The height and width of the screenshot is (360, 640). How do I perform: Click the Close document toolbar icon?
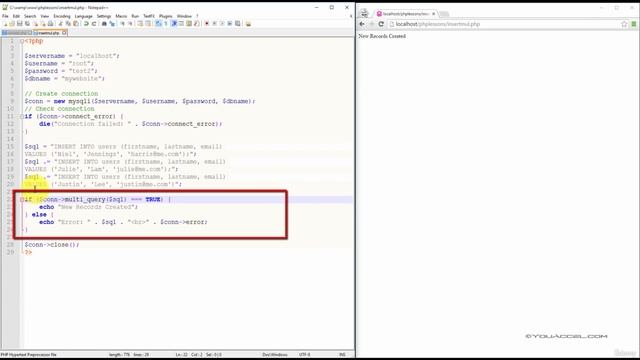pos(36,24)
